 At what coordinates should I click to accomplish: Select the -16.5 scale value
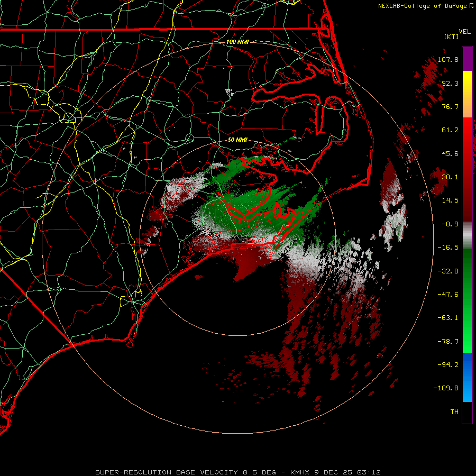click(448, 248)
